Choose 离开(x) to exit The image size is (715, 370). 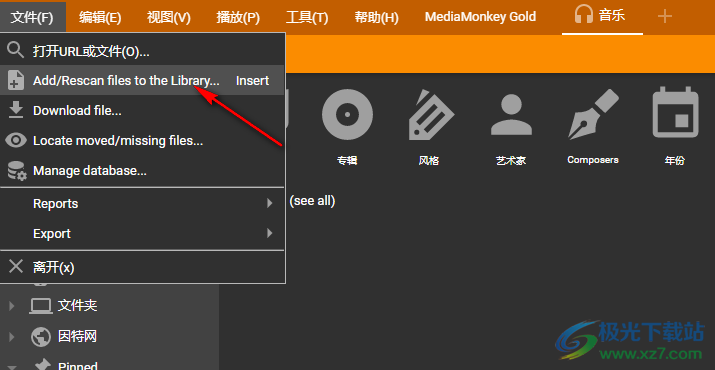coord(143,267)
